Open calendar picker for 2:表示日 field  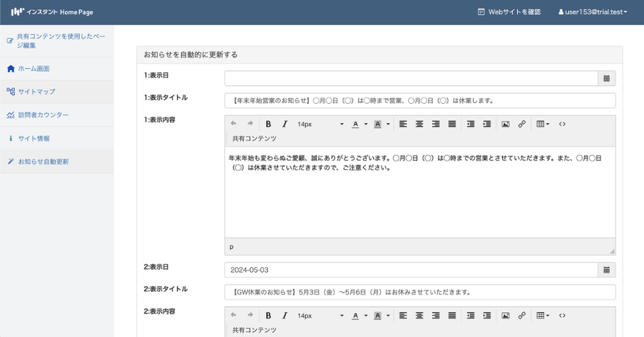pyautogui.click(x=607, y=270)
